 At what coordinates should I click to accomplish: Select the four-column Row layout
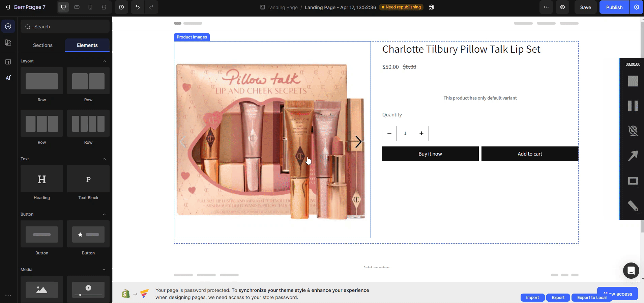click(x=88, y=123)
